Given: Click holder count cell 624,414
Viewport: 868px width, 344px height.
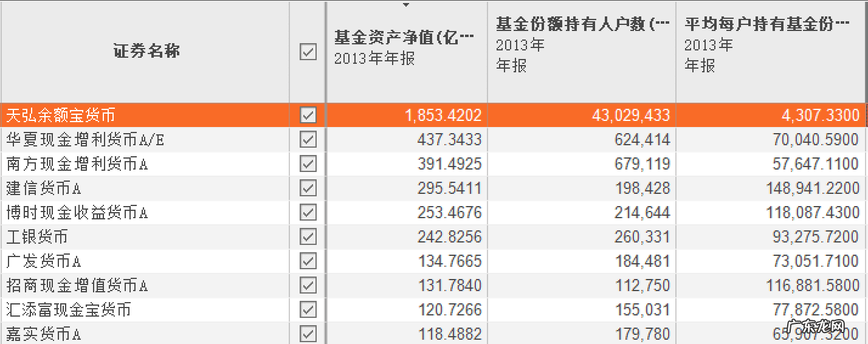Looking at the screenshot, I should pyautogui.click(x=582, y=140).
